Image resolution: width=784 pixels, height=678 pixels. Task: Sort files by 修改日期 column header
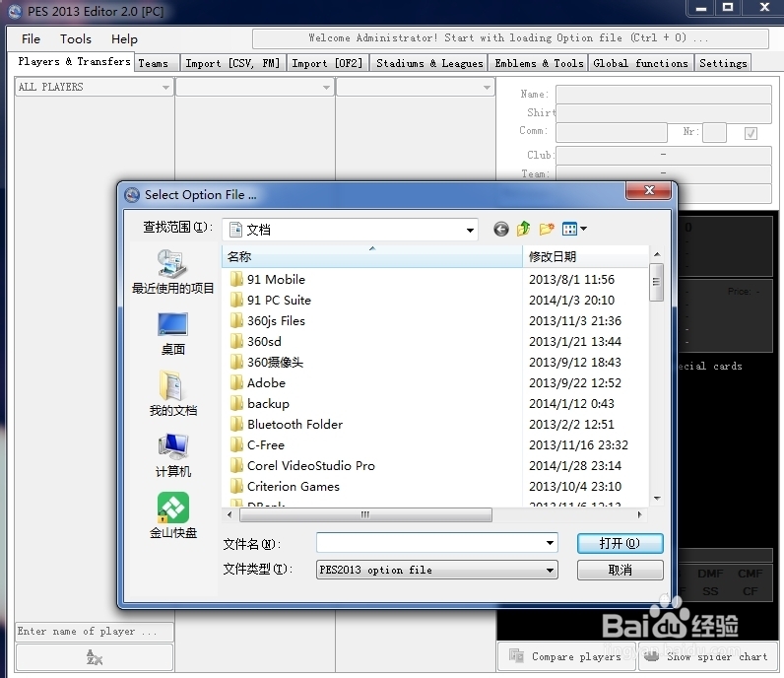(585, 256)
